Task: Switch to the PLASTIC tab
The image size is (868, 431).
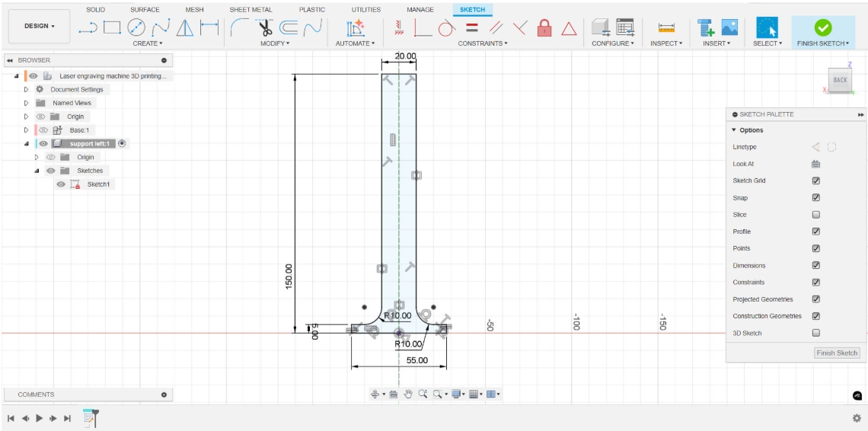Action: click(x=312, y=9)
